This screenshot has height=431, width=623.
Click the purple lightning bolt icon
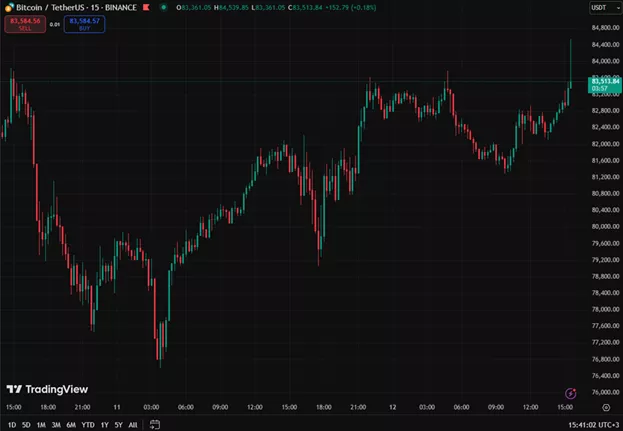571,394
